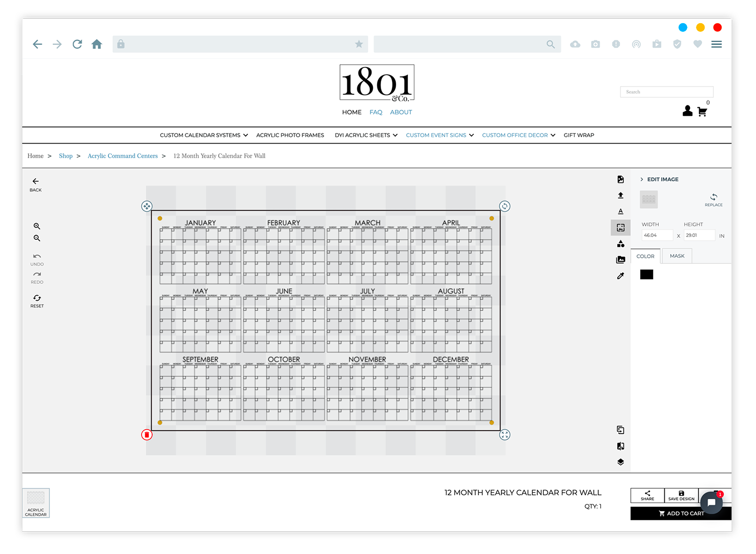This screenshot has width=756, height=554.
Task: Open the Acrylic Command Centers breadcrumb link
Action: 122,156
